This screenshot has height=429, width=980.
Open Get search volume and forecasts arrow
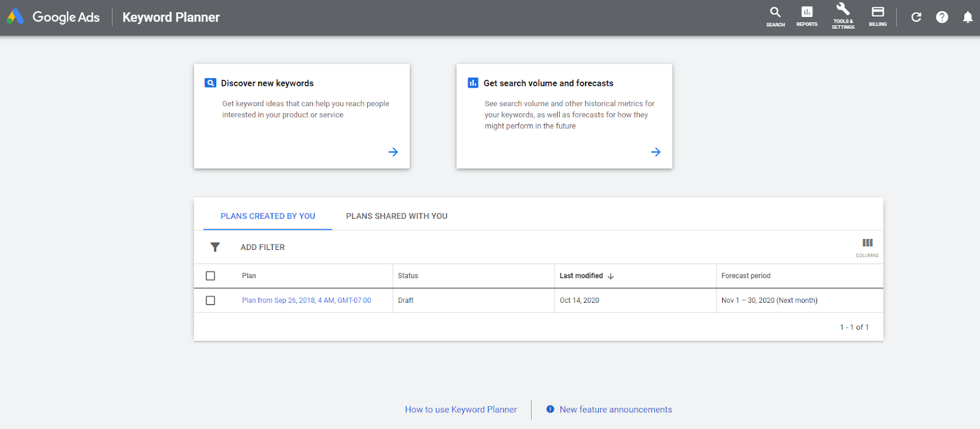(x=655, y=152)
